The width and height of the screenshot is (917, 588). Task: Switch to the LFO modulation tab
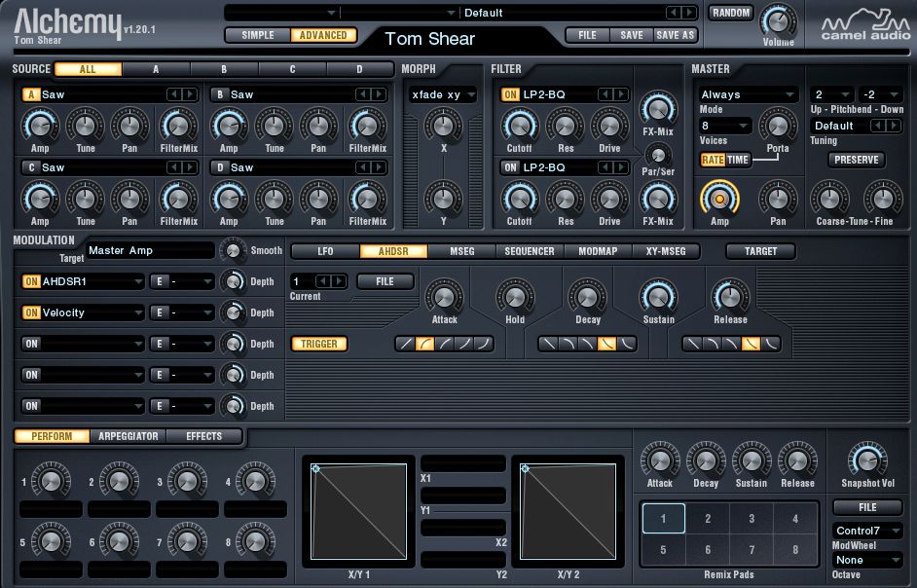pos(325,251)
